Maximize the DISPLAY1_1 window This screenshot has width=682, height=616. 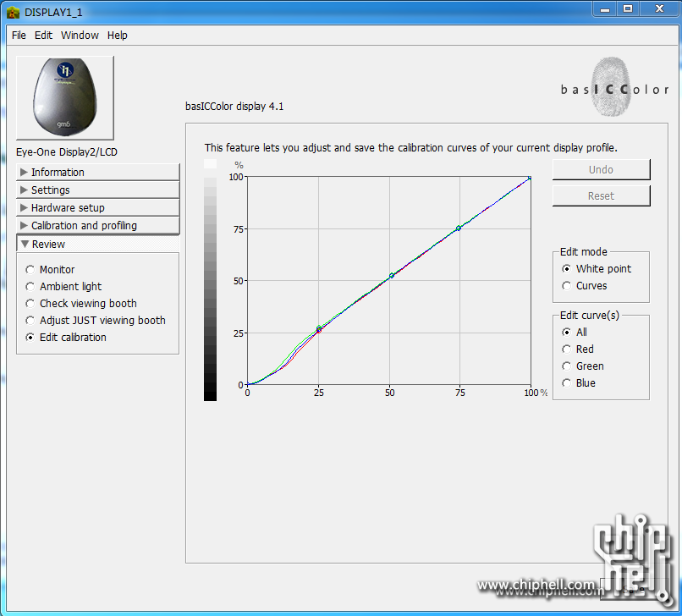point(628,9)
